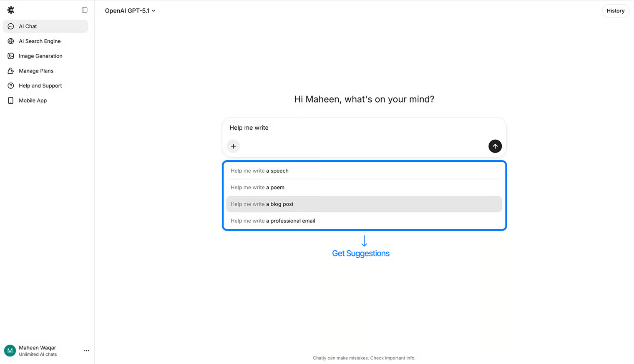The width and height of the screenshot is (634, 364).
Task: Click the AI Search Engine globe icon
Action: pos(11,41)
